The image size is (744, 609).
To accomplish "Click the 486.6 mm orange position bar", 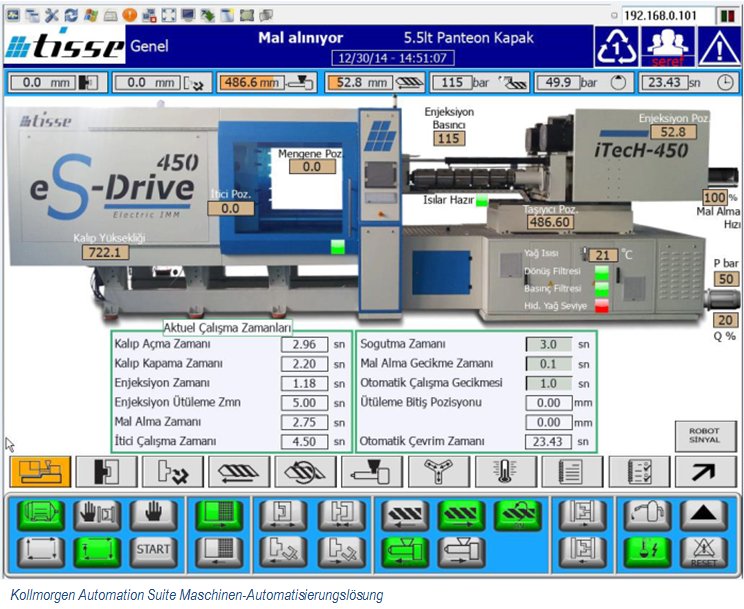I will pyautogui.click(x=251, y=83).
